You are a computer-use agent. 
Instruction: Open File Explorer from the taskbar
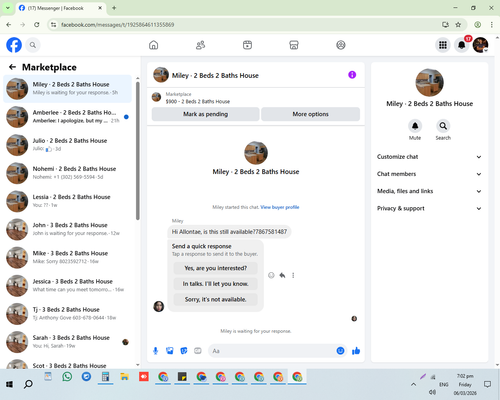[125, 377]
